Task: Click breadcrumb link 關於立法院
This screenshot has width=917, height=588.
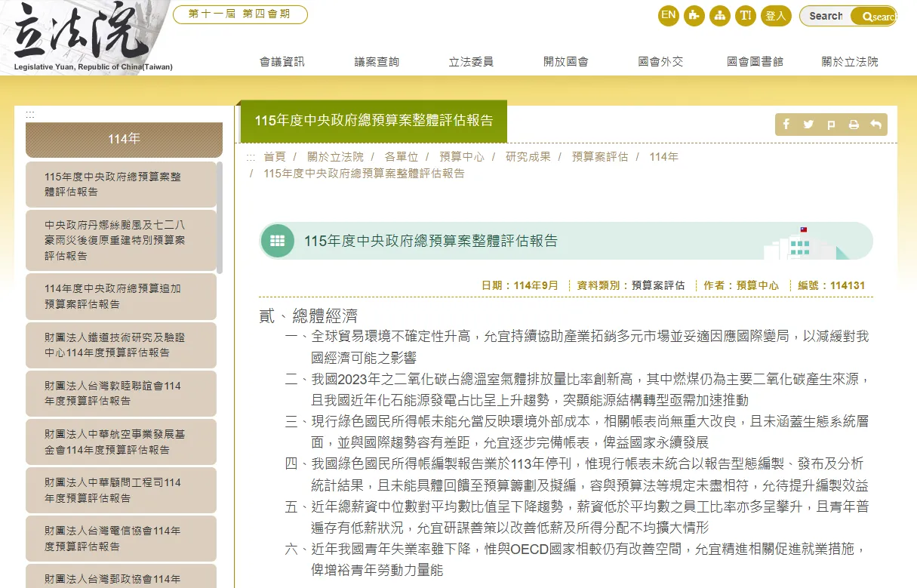Action: 335,157
